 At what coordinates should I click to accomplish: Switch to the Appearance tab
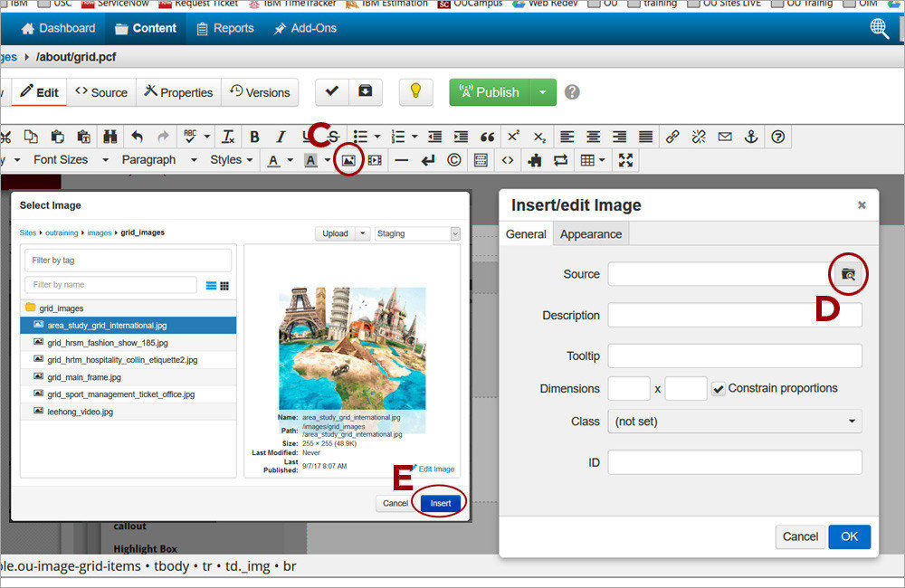(x=590, y=233)
